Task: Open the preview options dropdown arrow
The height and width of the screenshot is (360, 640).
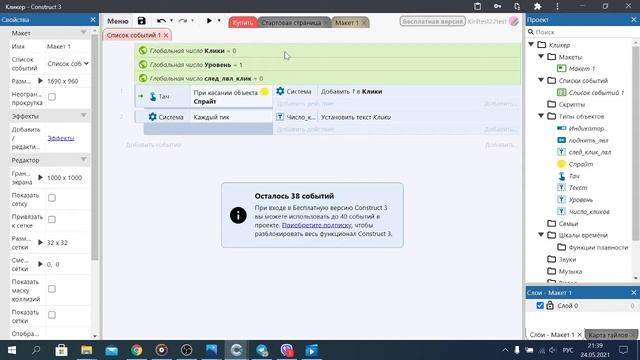Action: (x=219, y=20)
